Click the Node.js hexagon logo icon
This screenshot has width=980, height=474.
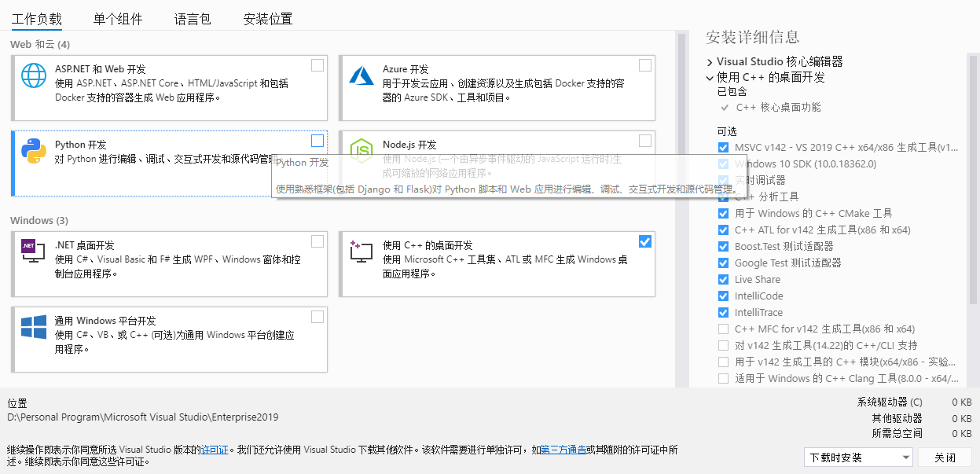(362, 150)
